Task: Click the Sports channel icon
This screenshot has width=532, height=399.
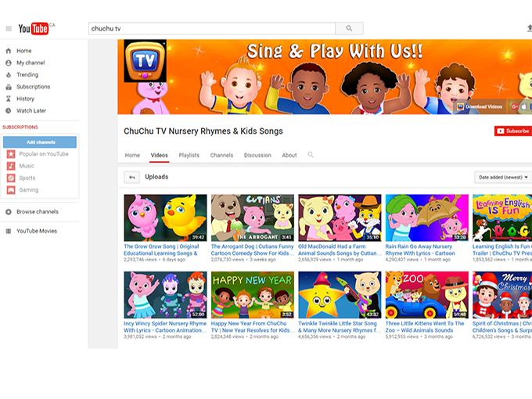Action: 11,178
